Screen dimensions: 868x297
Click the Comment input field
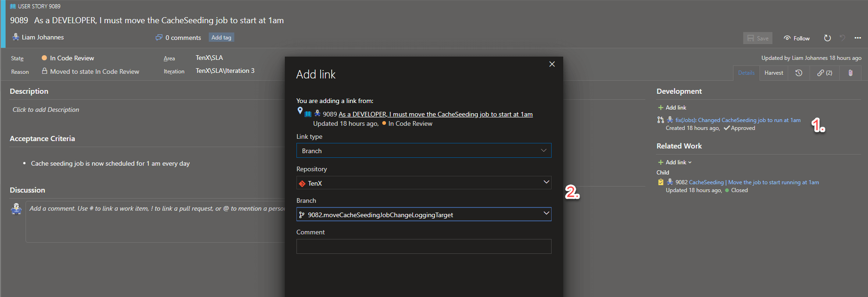[424, 246]
